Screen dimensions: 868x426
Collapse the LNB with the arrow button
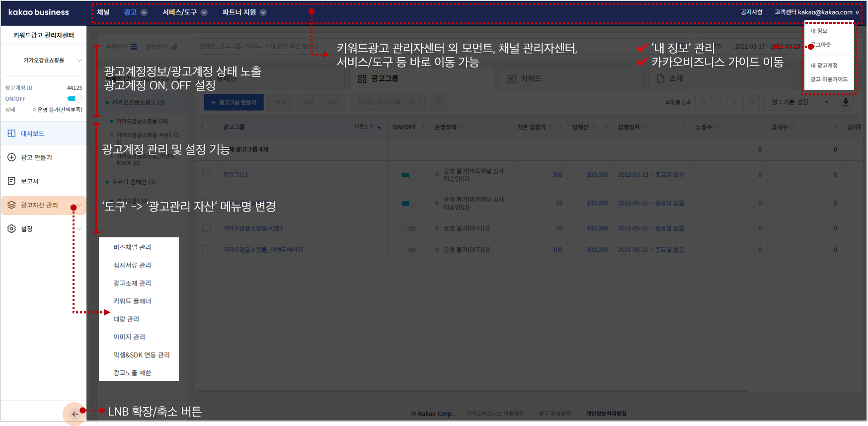(x=75, y=414)
